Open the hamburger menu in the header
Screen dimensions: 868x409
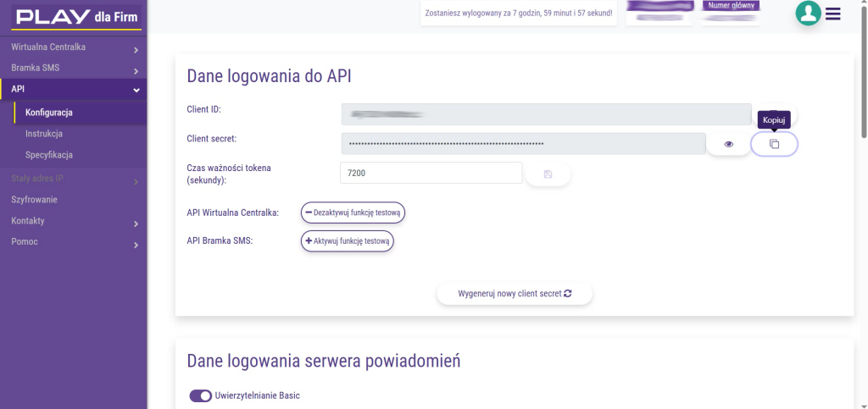pyautogui.click(x=832, y=14)
